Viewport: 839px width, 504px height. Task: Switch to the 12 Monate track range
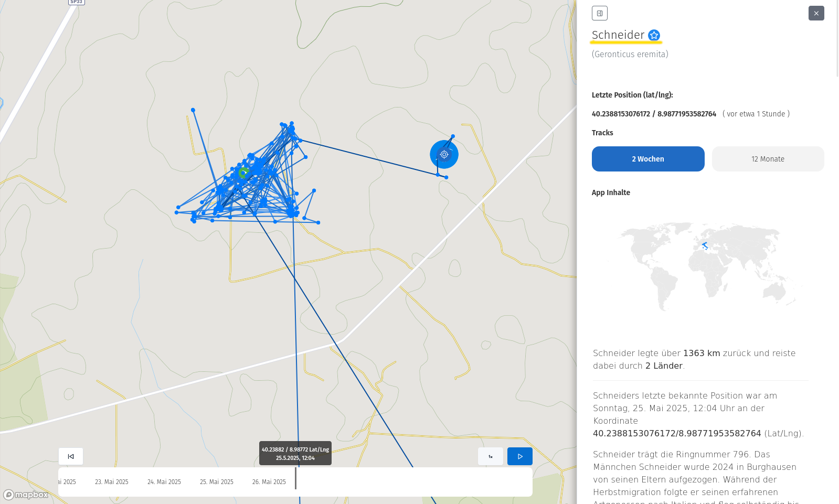pyautogui.click(x=768, y=159)
